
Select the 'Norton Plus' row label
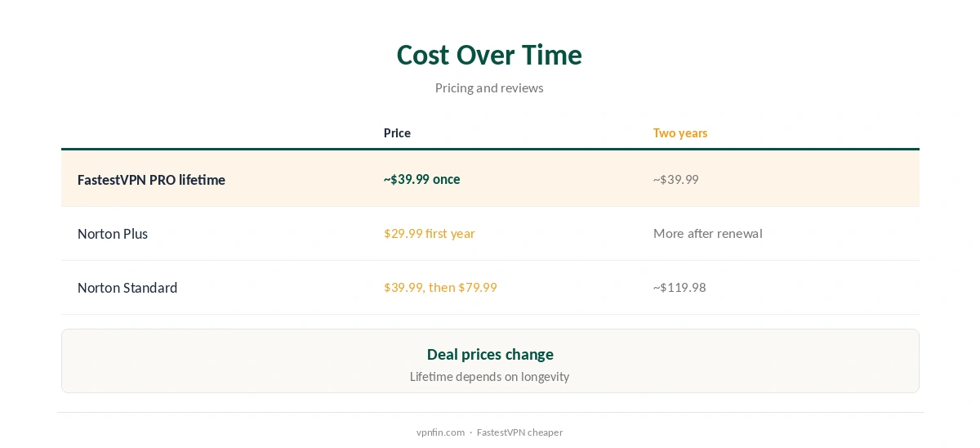pyautogui.click(x=113, y=234)
